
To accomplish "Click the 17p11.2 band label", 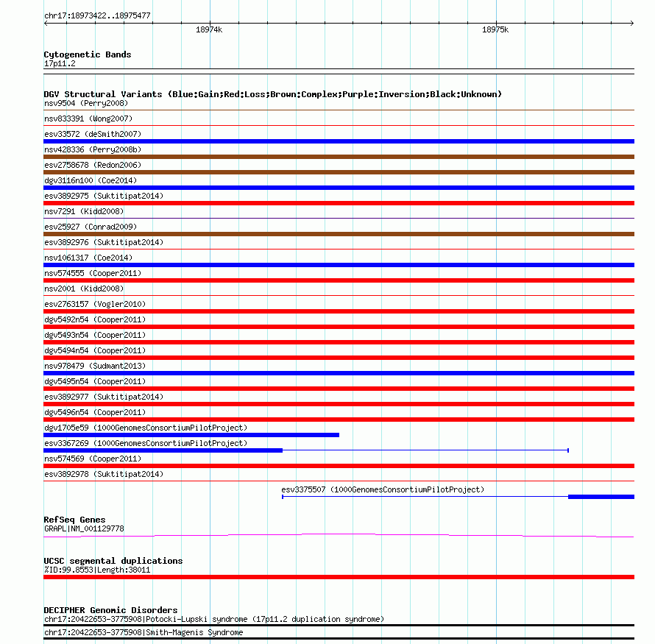I will click(60, 63).
